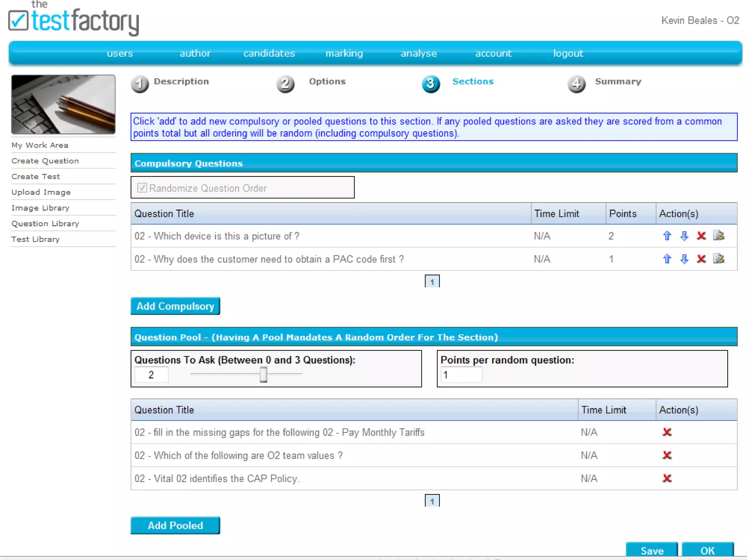Image resolution: width=747 pixels, height=560 pixels.
Task: Go to wizard step 1 Description
Action: 181,82
